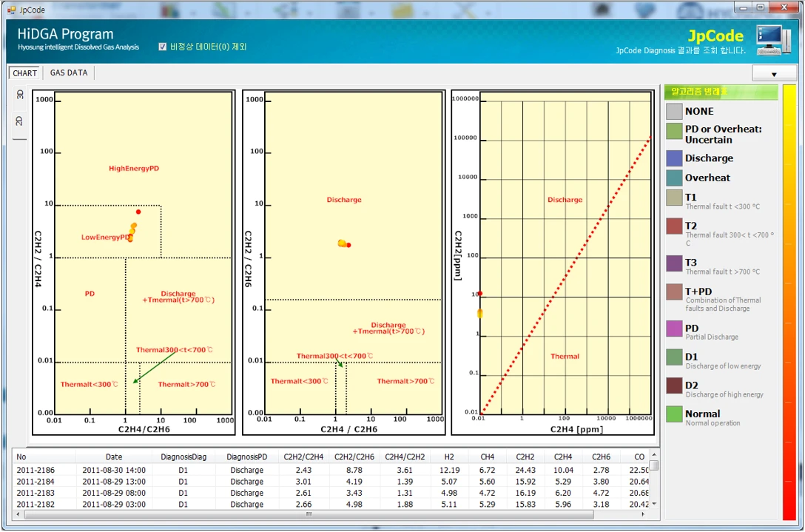Click the table's scroll down arrow

coord(653,505)
